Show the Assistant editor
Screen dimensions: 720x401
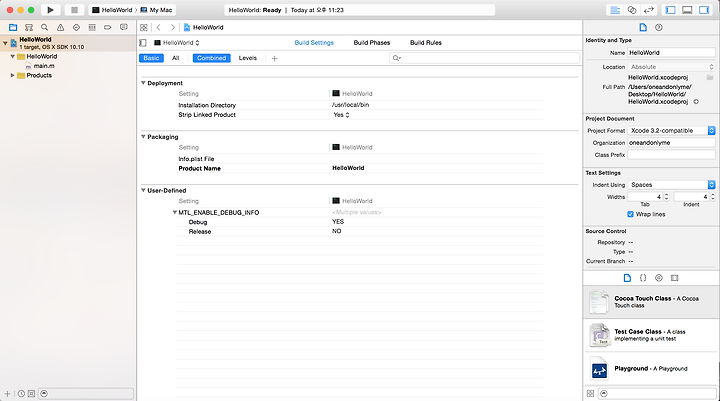click(x=632, y=10)
